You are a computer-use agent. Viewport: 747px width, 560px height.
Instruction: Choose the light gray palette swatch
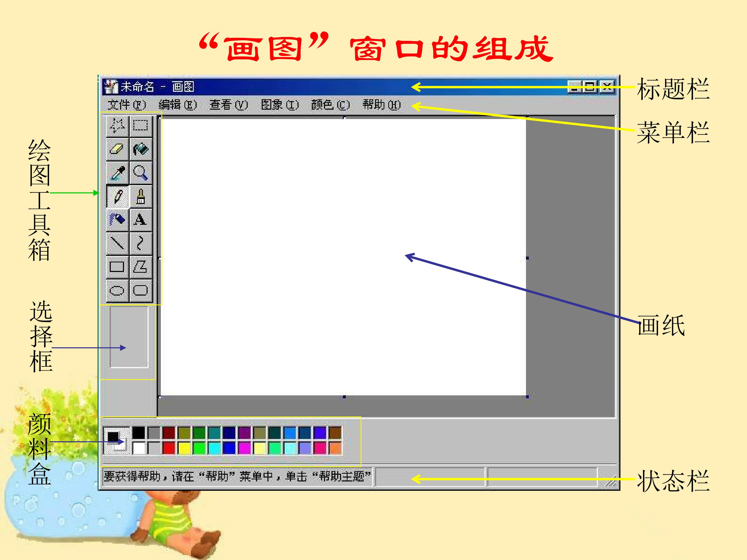click(x=154, y=448)
